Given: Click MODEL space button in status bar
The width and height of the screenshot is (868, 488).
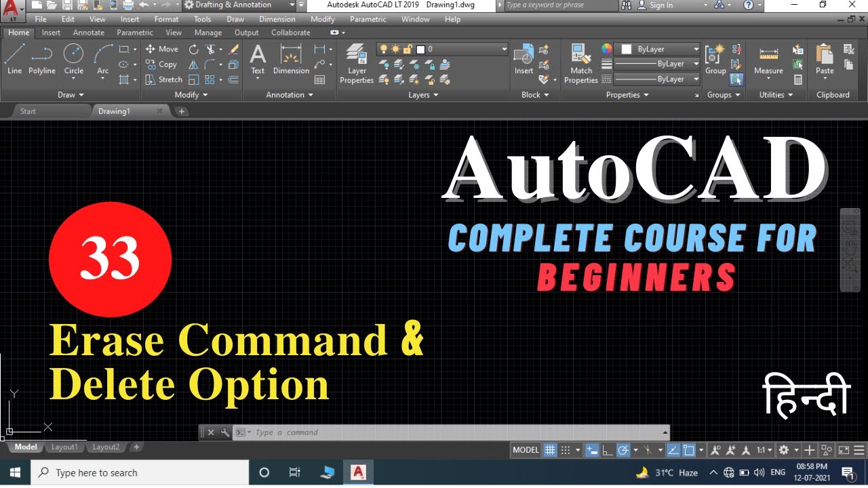Looking at the screenshot, I should tap(526, 450).
